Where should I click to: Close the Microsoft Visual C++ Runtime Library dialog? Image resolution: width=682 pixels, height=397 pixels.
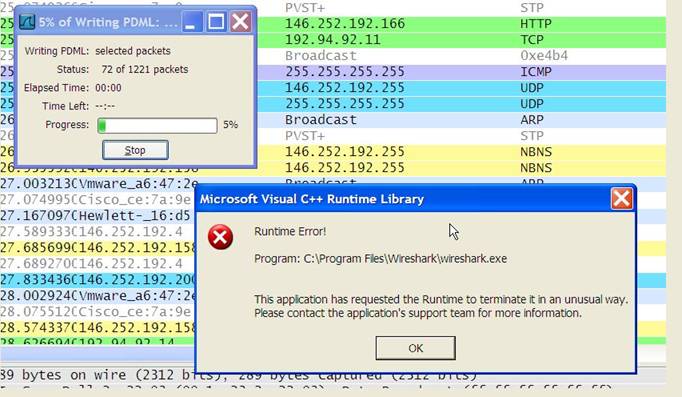click(622, 199)
